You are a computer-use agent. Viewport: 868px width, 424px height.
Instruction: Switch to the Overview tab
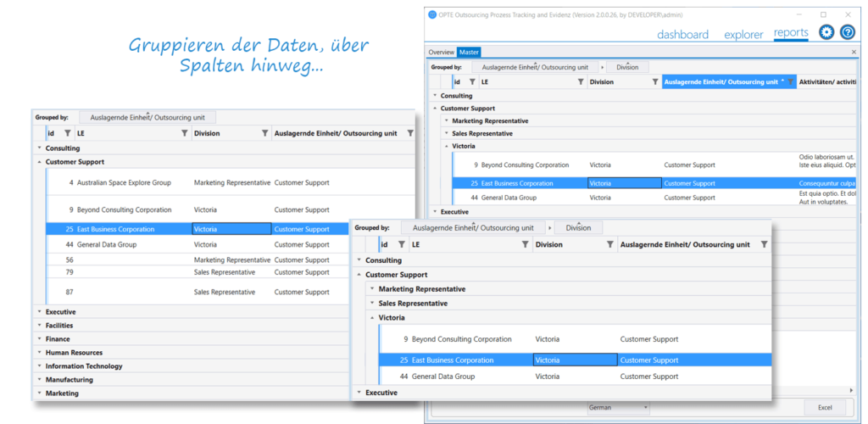[x=441, y=53]
